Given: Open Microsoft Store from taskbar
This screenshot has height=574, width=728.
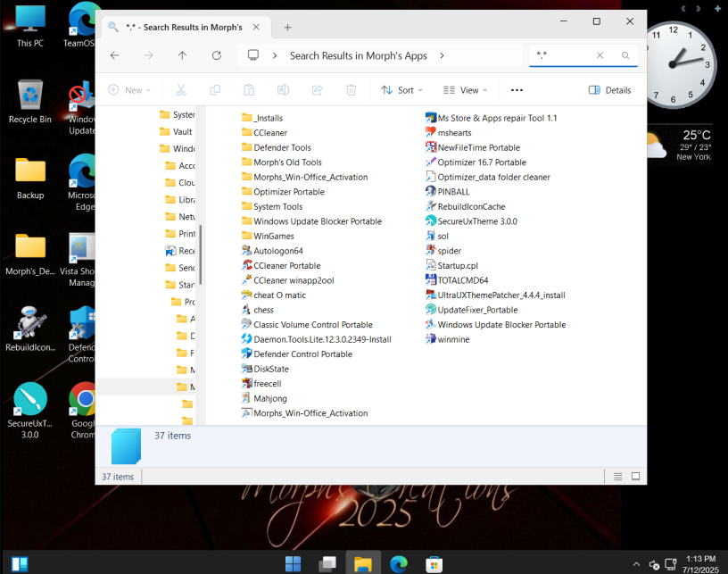Looking at the screenshot, I should [434, 564].
